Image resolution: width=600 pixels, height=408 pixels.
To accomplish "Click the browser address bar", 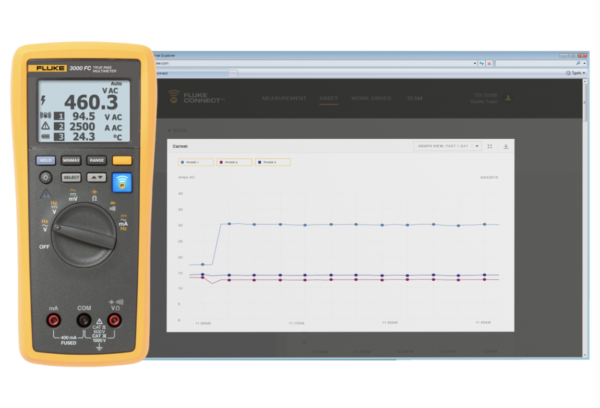I will (314, 63).
